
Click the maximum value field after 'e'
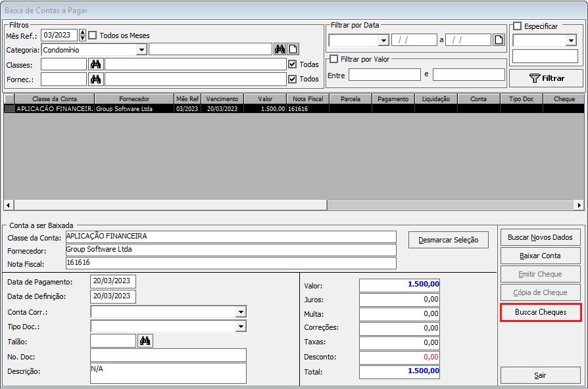(469, 74)
